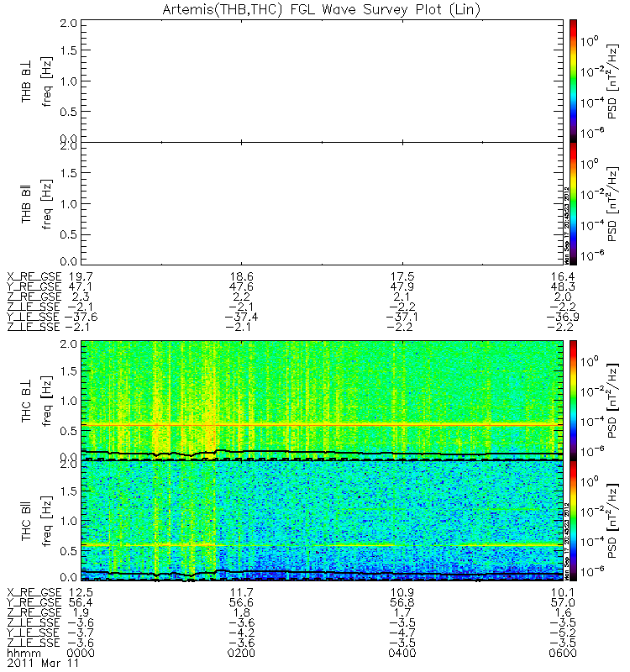Viewport: 630px width, 672px height.
Task: Select the "THC B||" y-axis label
Action: point(26,521)
